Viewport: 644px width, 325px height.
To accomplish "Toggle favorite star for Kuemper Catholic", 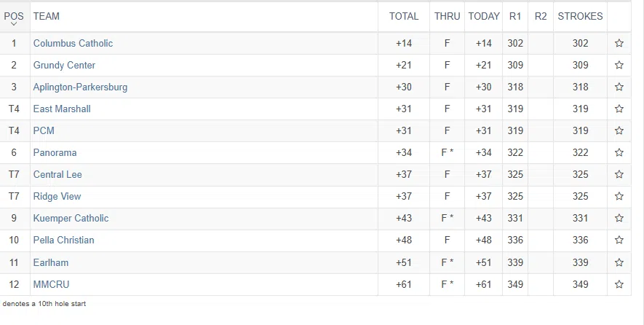I will (x=619, y=219).
